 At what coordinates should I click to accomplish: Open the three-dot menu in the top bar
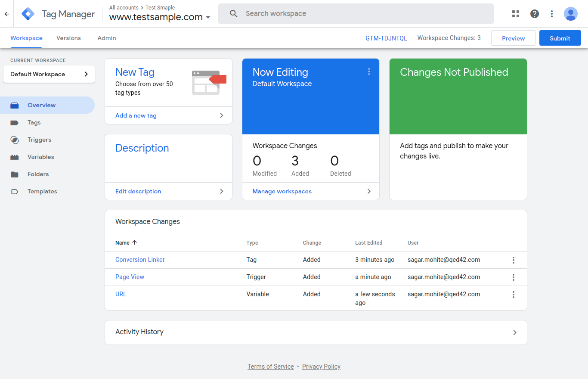[x=551, y=14]
